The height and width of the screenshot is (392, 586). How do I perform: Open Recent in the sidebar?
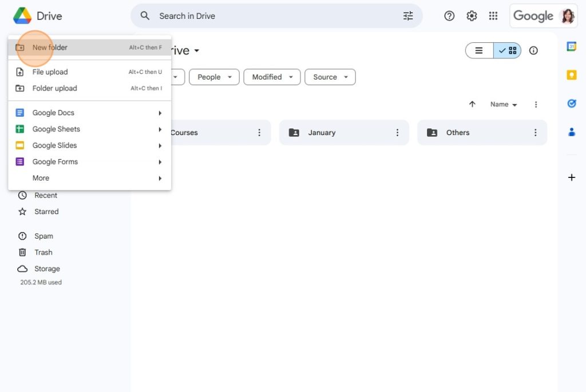point(38,196)
